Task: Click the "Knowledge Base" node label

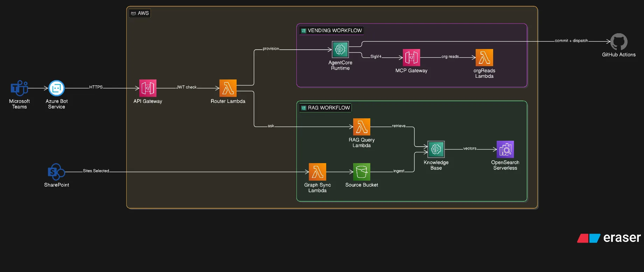Action: [436, 165]
